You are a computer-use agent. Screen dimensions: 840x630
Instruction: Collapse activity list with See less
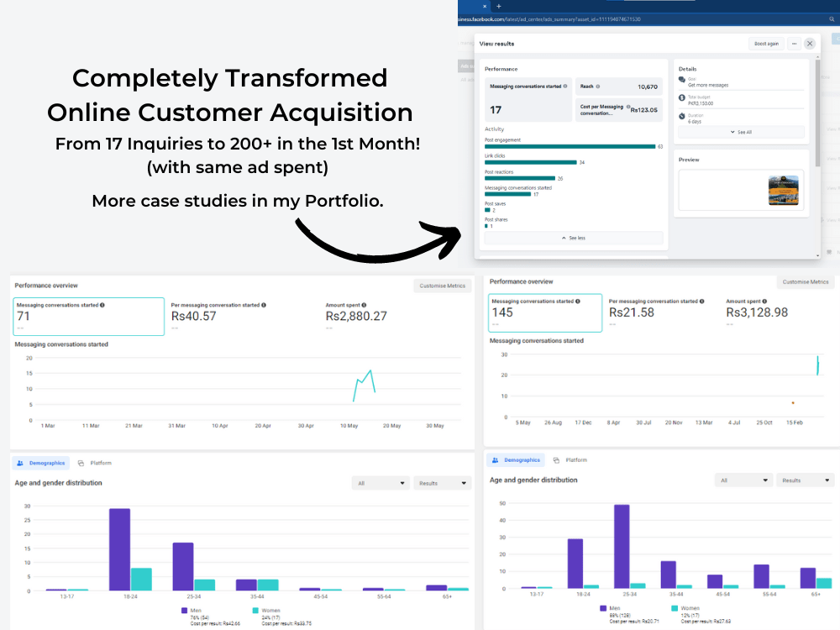click(574, 238)
